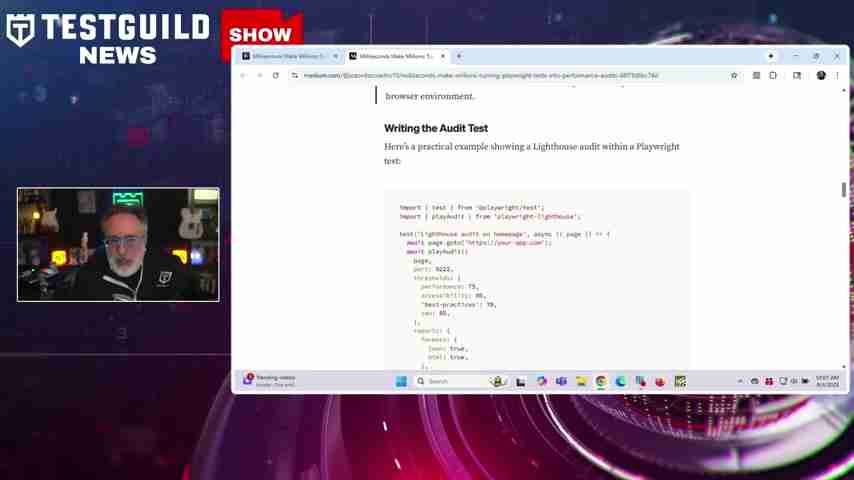Viewport: 854px width, 480px height.
Task: Open the Chrome profile avatar
Action: coord(821,75)
